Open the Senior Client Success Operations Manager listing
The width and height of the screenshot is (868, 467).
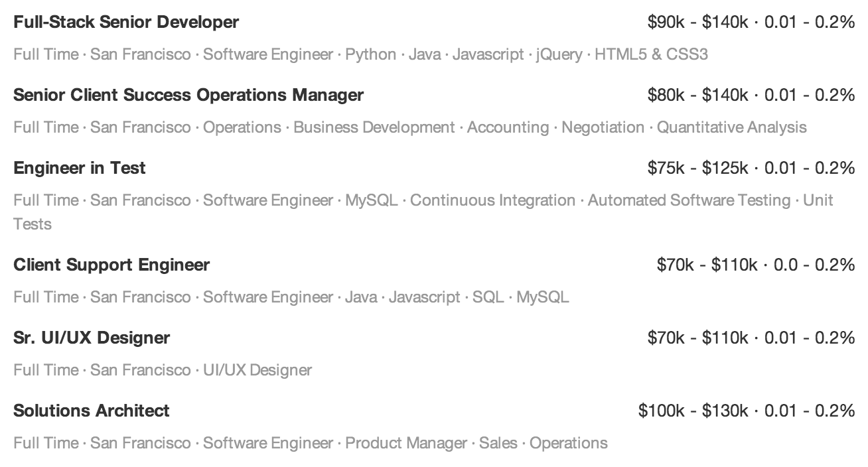pyautogui.click(x=188, y=95)
